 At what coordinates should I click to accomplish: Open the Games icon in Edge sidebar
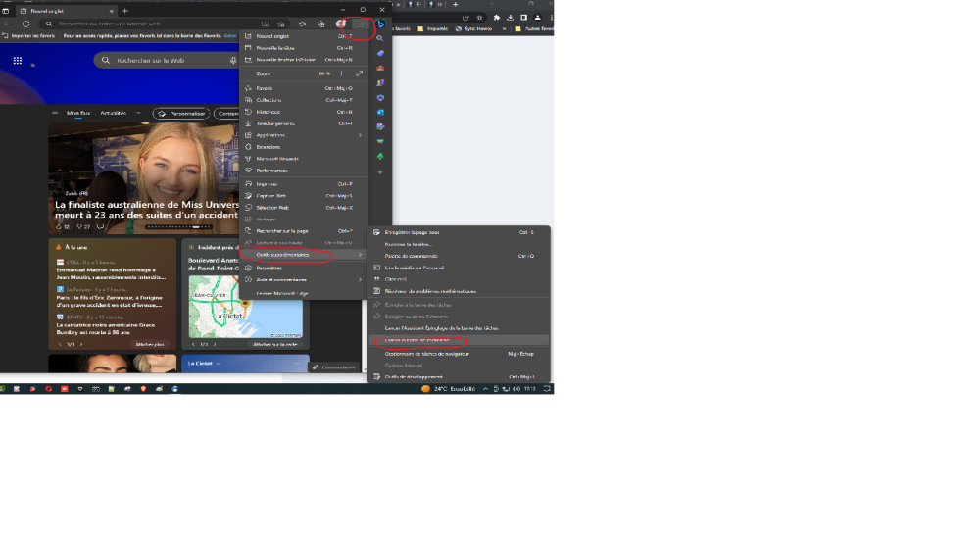380,82
